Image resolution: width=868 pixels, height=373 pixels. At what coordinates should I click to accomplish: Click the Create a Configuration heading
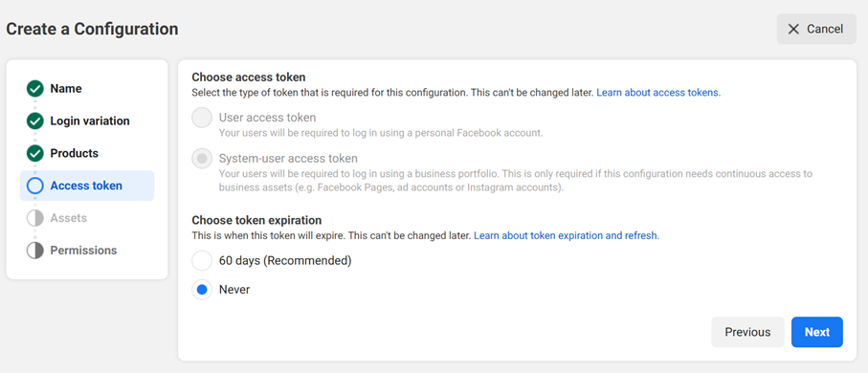coord(93,29)
